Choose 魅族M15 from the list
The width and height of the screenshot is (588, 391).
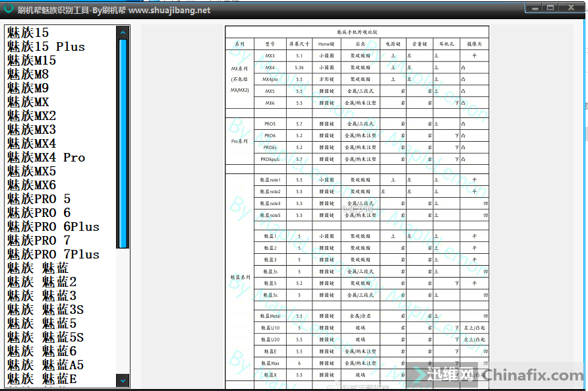[x=32, y=61]
